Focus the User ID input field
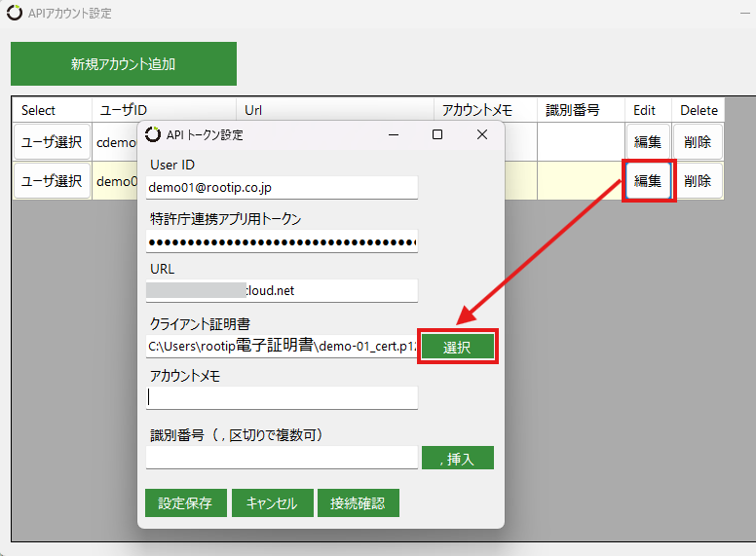 pyautogui.click(x=282, y=186)
